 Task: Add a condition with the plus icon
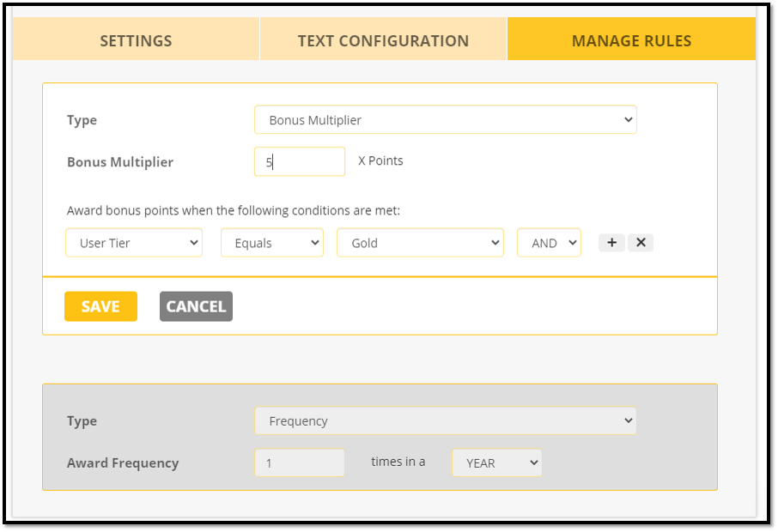(611, 243)
